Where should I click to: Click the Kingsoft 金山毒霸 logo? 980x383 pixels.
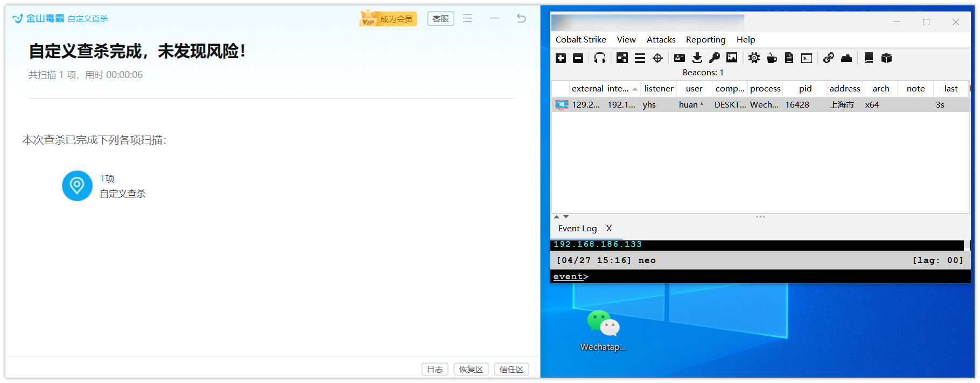(38, 18)
